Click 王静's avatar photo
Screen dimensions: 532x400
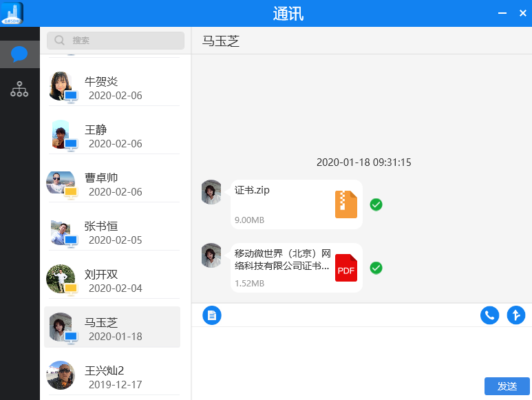pyautogui.click(x=61, y=134)
